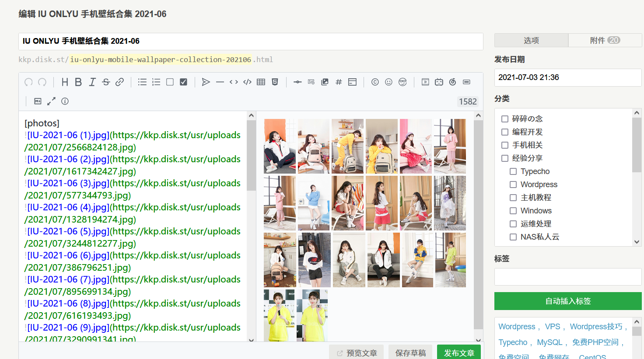Check the 经验分享 category
The image size is (644, 359).
click(505, 158)
